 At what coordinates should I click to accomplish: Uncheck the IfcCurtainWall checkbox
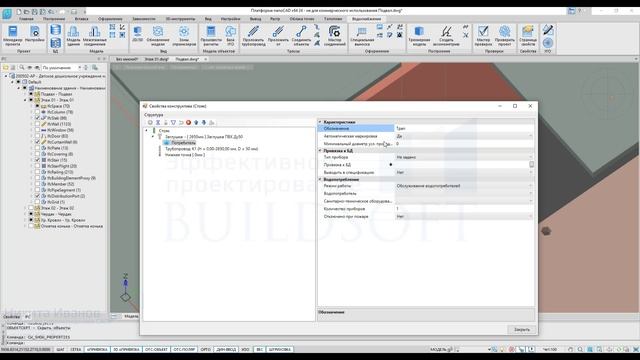tap(38, 142)
